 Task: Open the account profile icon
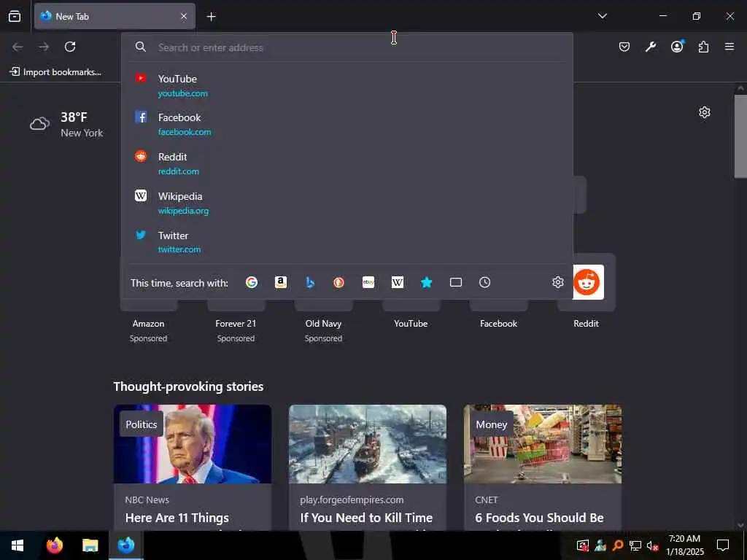[677, 47]
